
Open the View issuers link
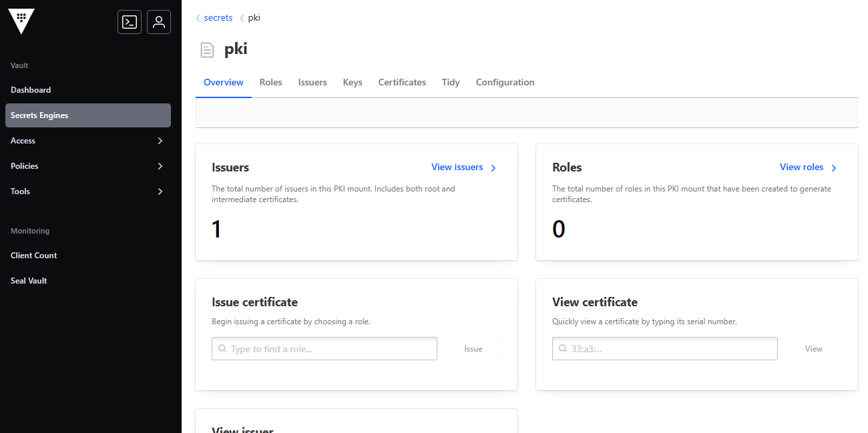pyautogui.click(x=457, y=167)
